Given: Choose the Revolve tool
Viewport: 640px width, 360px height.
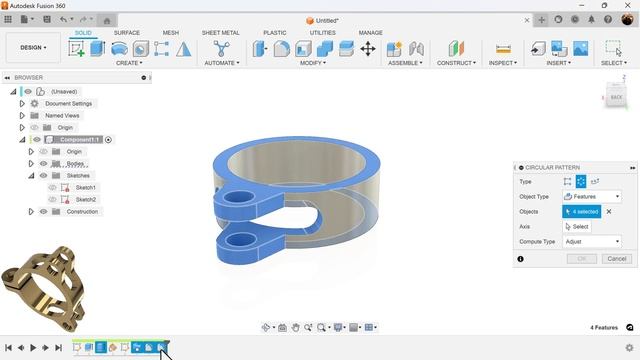Looking at the screenshot, I should (x=119, y=49).
